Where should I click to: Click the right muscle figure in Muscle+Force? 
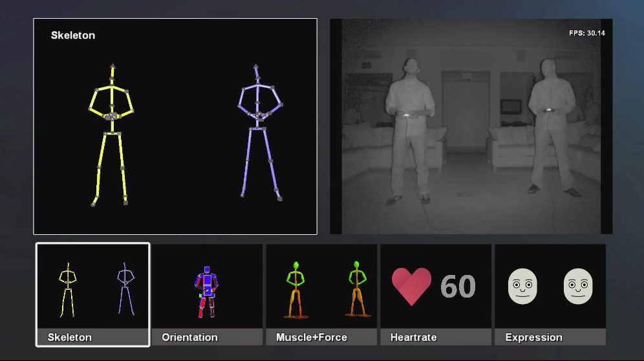pos(358,289)
